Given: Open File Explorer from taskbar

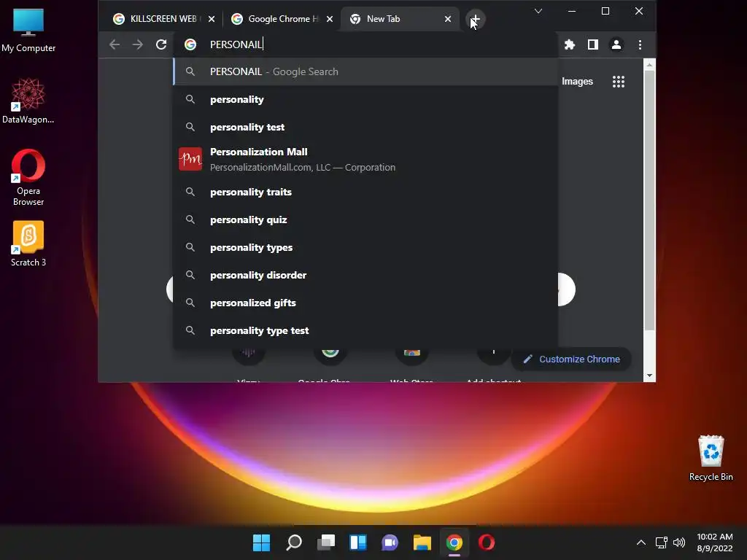Looking at the screenshot, I should (x=422, y=542).
